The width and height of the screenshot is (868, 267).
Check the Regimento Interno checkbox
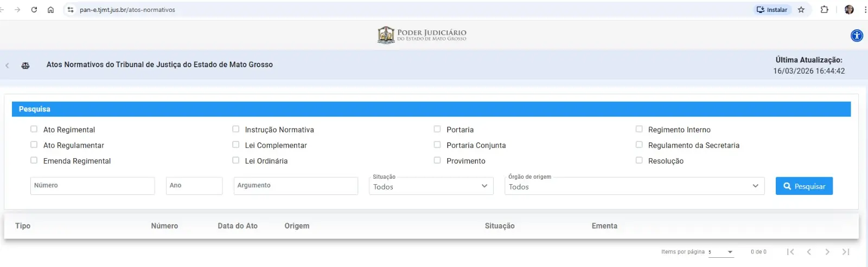click(x=639, y=129)
